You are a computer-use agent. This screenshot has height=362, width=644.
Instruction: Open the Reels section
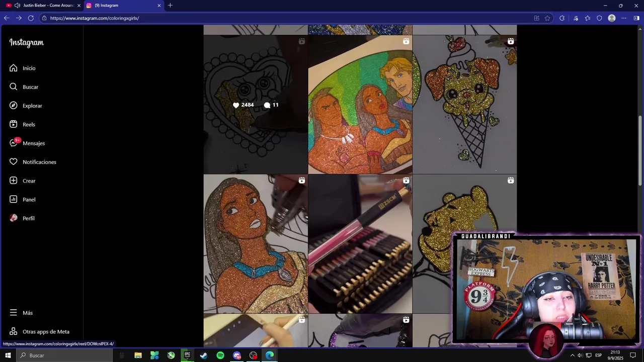tap(22, 124)
